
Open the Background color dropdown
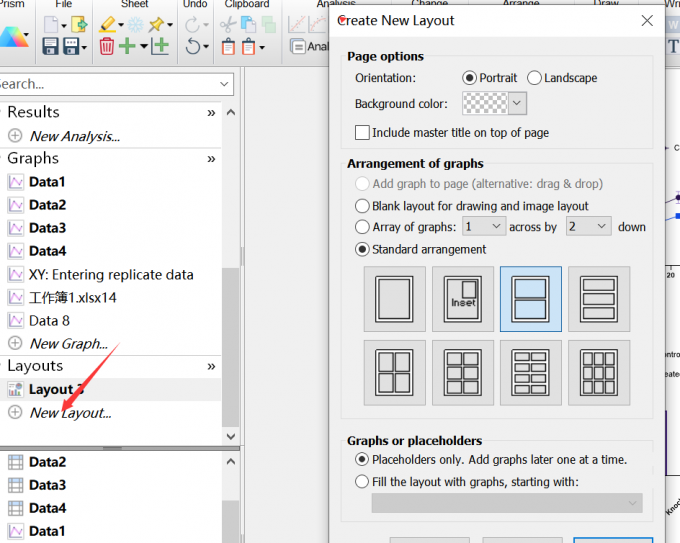tap(516, 103)
